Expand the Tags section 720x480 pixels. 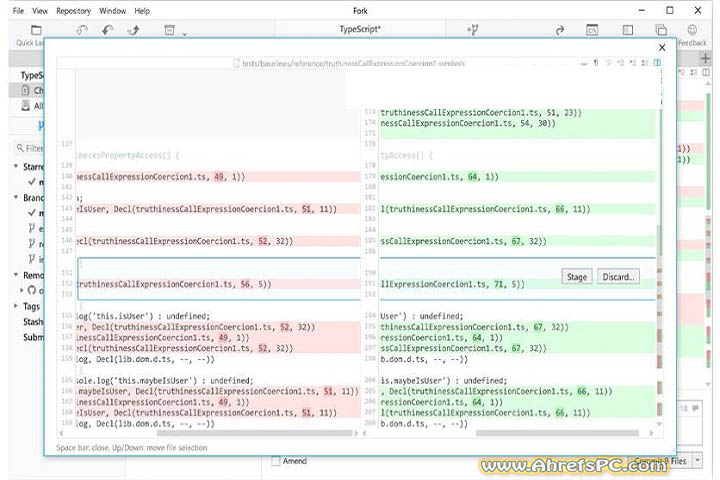(x=16, y=305)
